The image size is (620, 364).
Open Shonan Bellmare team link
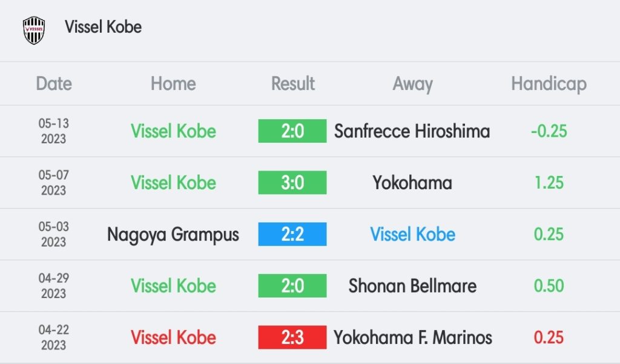[412, 285]
